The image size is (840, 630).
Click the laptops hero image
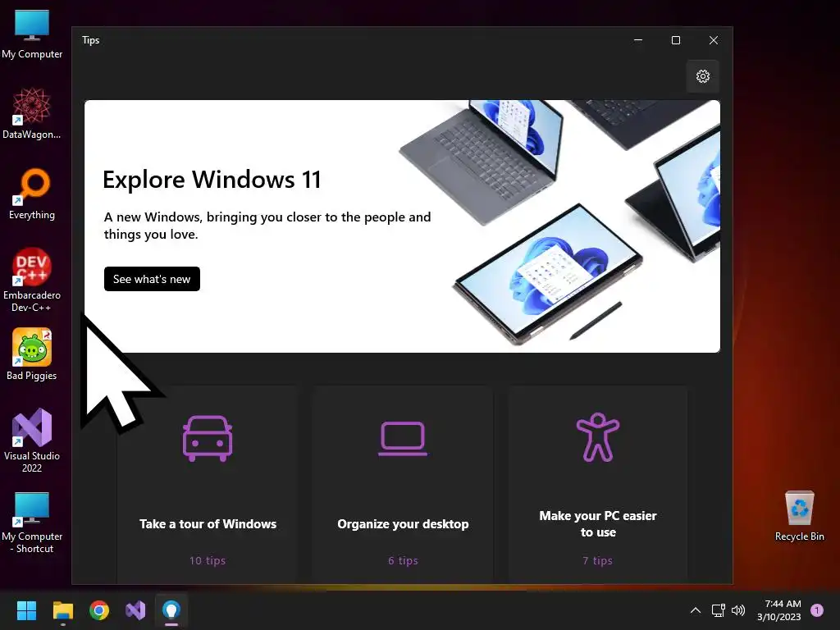click(x=559, y=225)
